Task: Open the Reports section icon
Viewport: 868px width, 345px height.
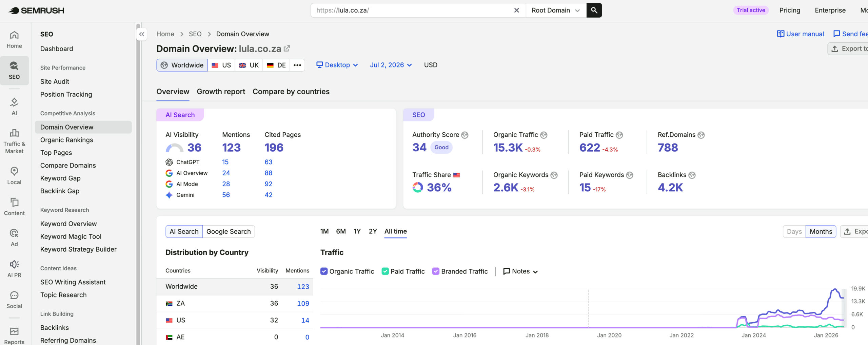Action: [14, 336]
